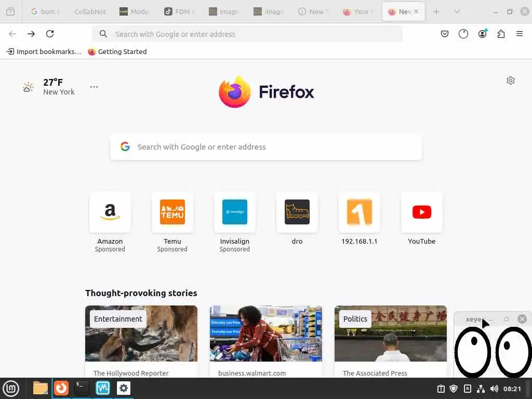The image size is (532, 399).
Task: Switch to the FDM tab
Action: 179,11
